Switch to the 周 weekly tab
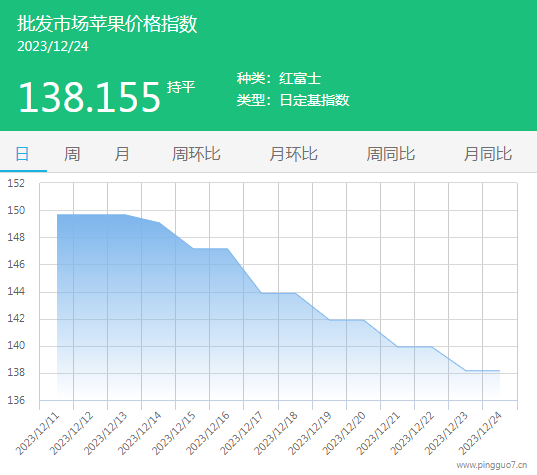Image resolution: width=537 pixels, height=475 pixels. point(72,154)
